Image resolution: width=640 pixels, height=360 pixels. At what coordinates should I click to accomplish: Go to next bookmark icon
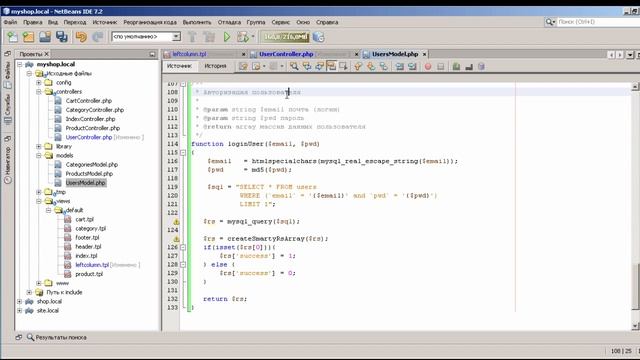[x=371, y=66]
